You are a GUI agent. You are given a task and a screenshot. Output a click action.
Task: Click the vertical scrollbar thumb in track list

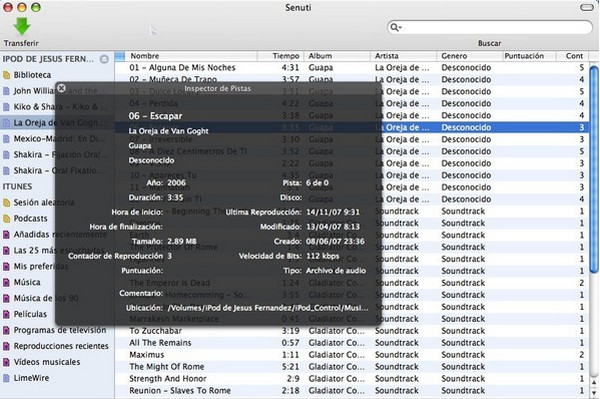(x=594, y=170)
